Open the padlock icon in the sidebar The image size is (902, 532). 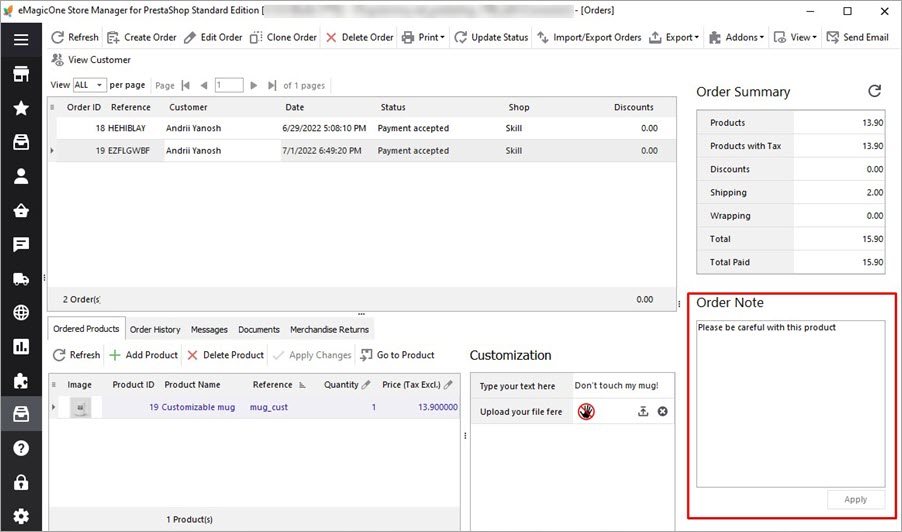coord(21,482)
